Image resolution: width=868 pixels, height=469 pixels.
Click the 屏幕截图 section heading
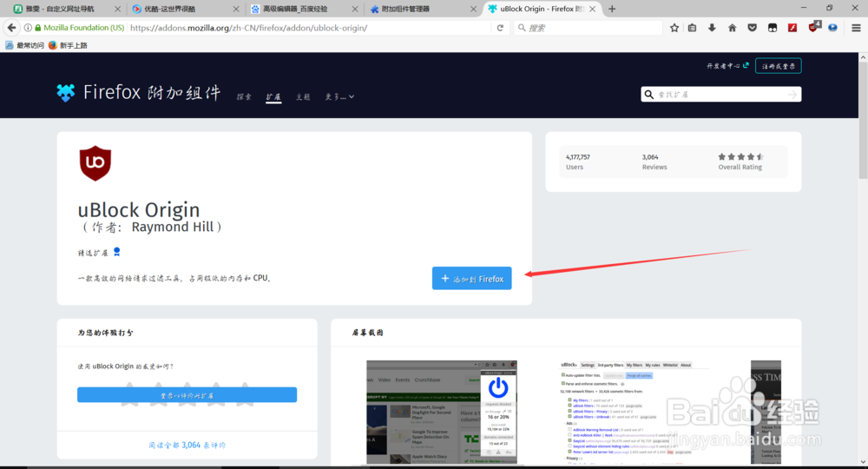pyautogui.click(x=367, y=333)
